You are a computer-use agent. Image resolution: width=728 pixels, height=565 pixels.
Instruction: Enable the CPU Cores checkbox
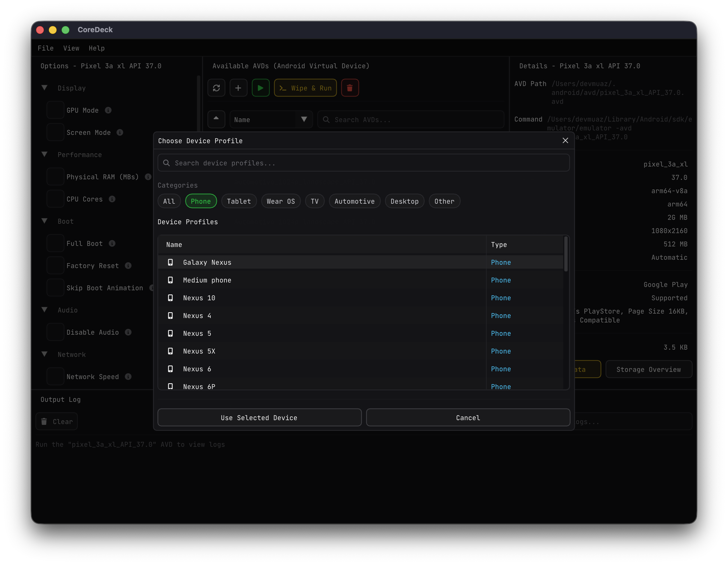click(x=55, y=199)
